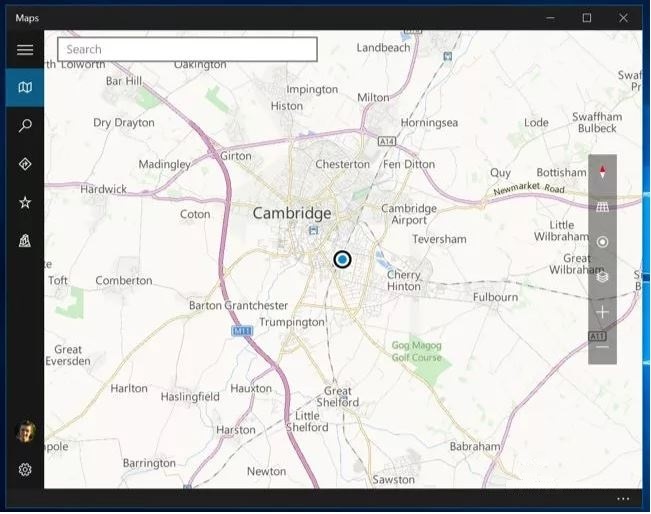651x514 pixels.
Task: Zoom out with the minus button
Action: pos(602,347)
